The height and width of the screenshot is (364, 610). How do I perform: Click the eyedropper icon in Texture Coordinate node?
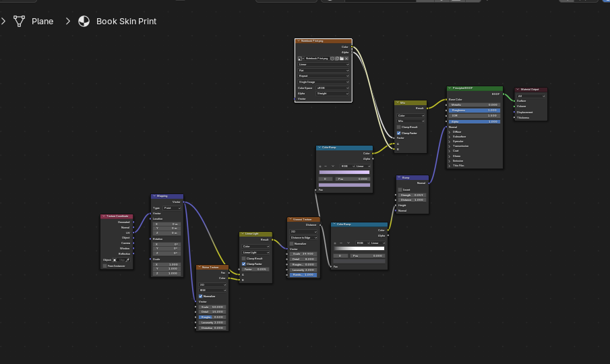click(x=127, y=260)
